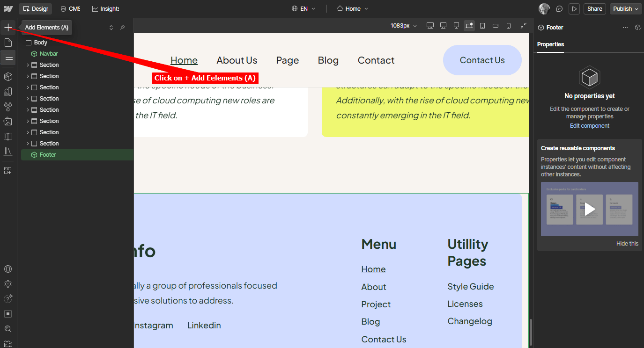644x348 pixels.
Task: Switch to Design mode
Action: (36, 9)
